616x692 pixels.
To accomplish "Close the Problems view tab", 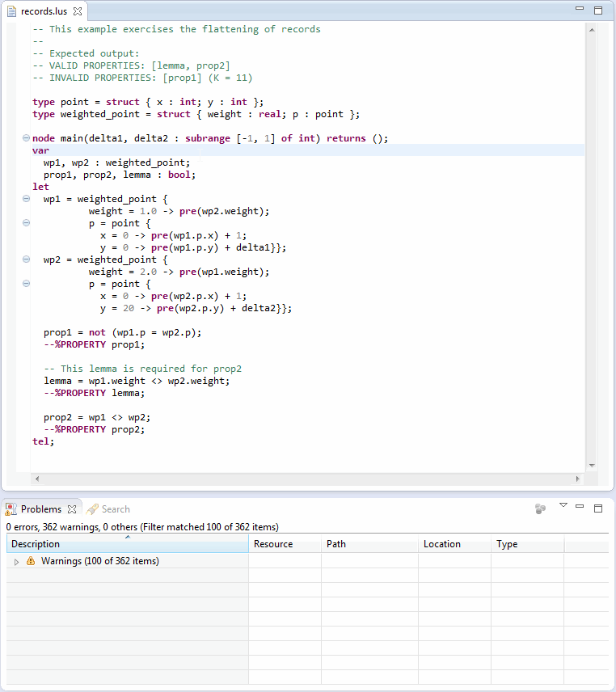I will (72, 509).
